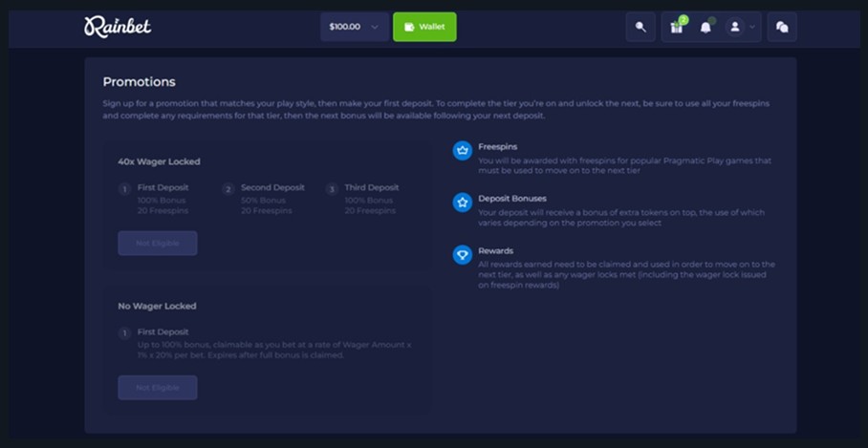868x448 pixels.
Task: Click the Rewards trophy icon
Action: point(463,255)
